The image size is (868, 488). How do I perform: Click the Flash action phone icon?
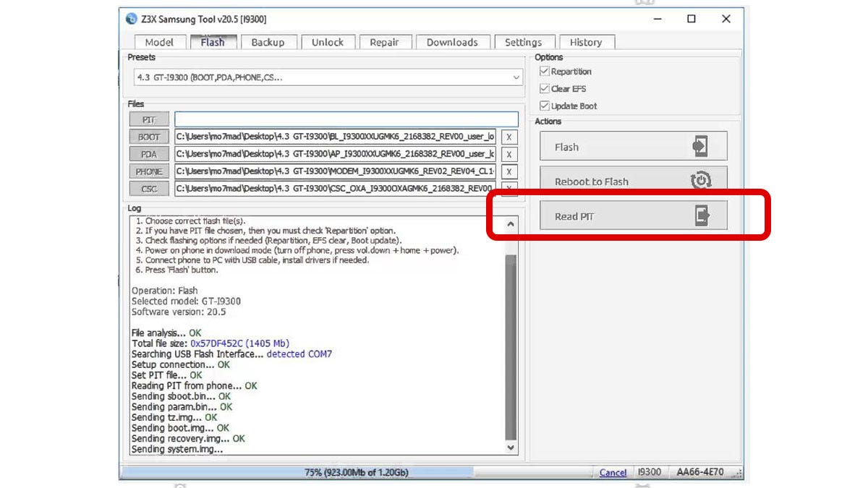click(699, 146)
